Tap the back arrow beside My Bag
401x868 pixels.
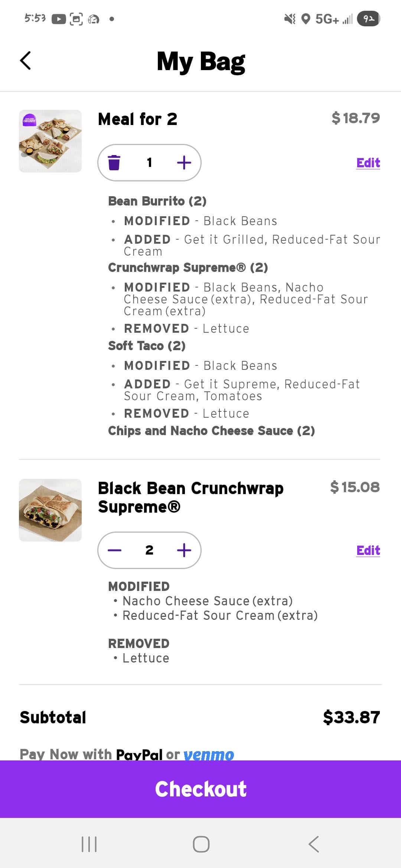(25, 61)
